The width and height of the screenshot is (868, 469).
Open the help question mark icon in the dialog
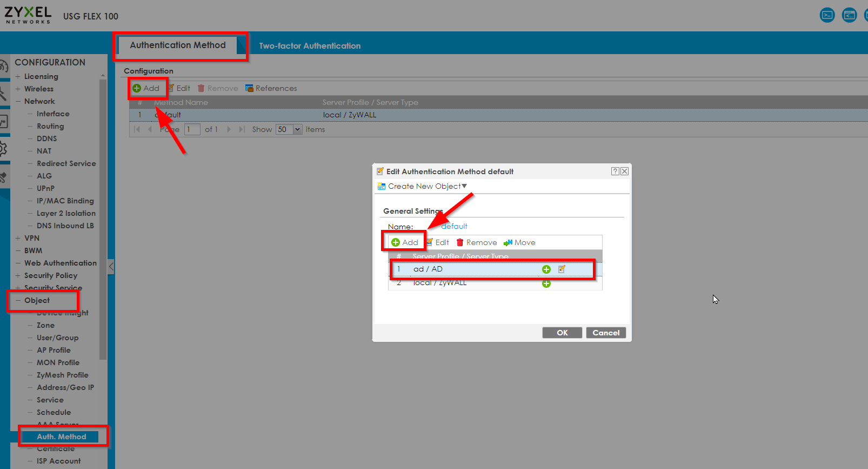tap(615, 171)
